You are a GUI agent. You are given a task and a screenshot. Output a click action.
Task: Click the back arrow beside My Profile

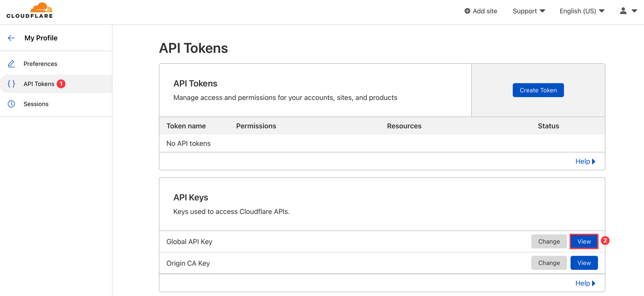click(x=11, y=38)
